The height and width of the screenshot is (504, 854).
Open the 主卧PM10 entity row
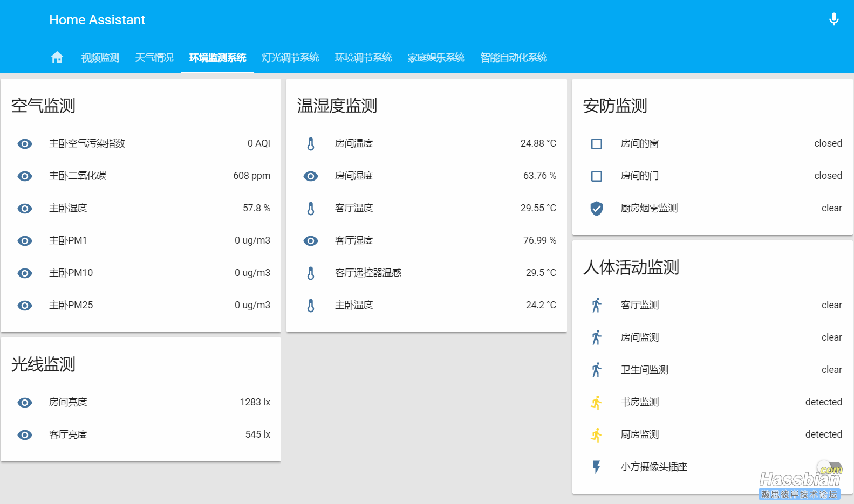(141, 273)
